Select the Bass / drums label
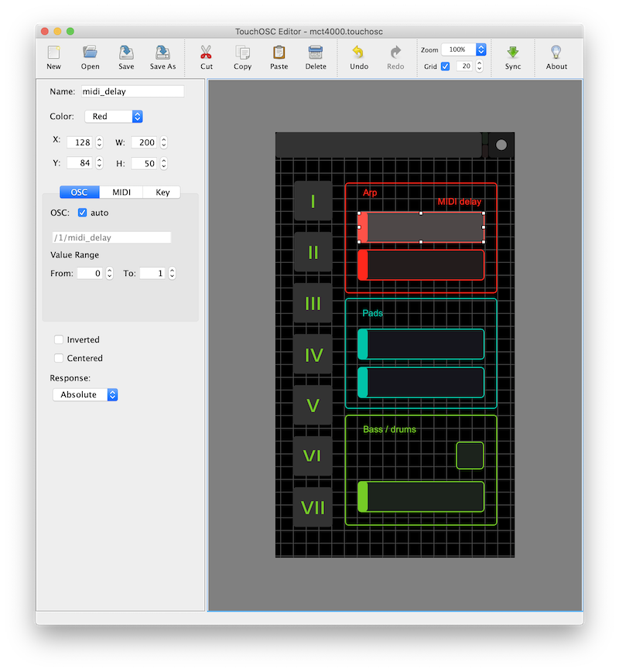619x672 pixels. [389, 429]
